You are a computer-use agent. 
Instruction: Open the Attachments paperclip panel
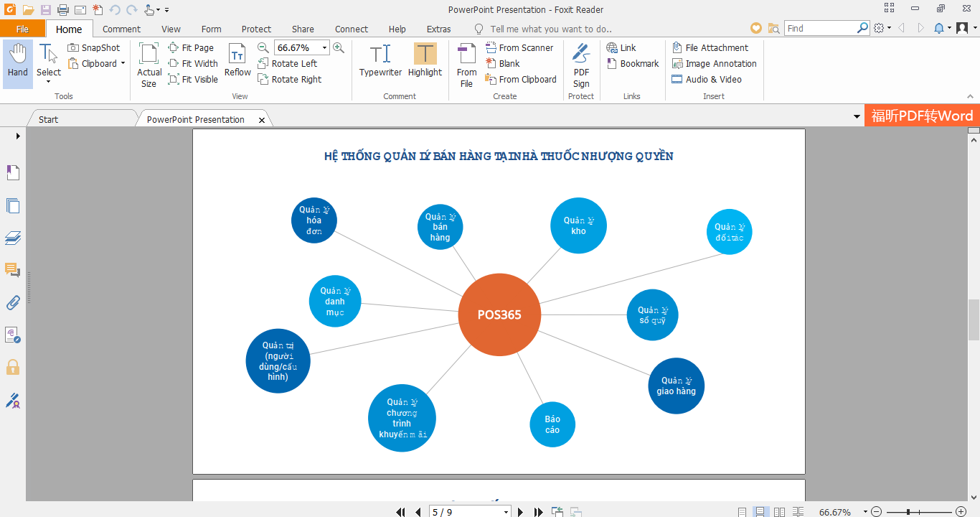13,302
